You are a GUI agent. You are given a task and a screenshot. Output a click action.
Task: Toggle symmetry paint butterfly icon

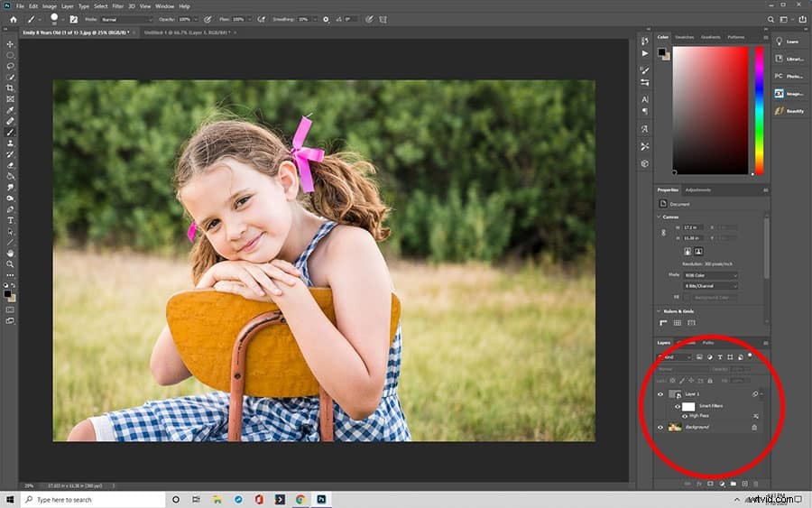click(383, 20)
